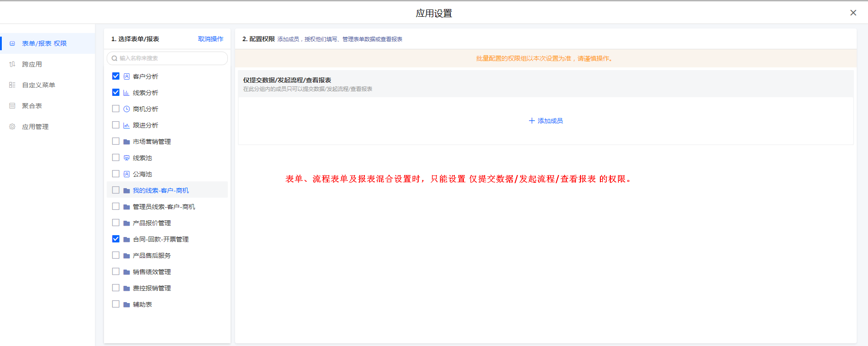
Task: Uncheck the 客户分析 checkbox
Action: point(116,76)
